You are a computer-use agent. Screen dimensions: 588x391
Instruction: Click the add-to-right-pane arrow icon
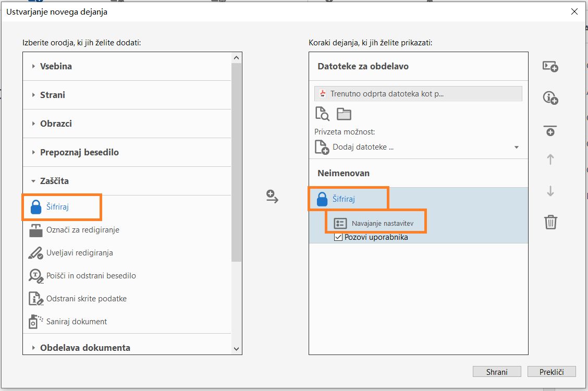(x=272, y=197)
